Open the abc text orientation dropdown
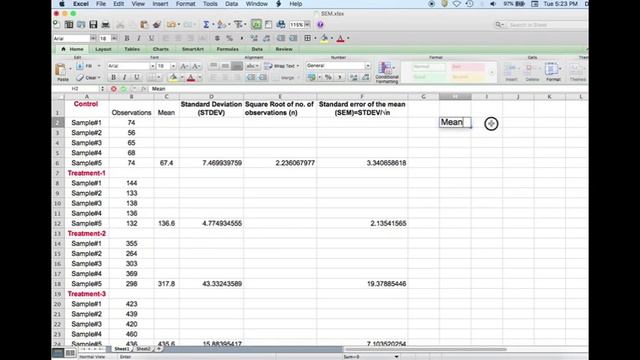640x360 pixels. pyautogui.click(x=252, y=66)
